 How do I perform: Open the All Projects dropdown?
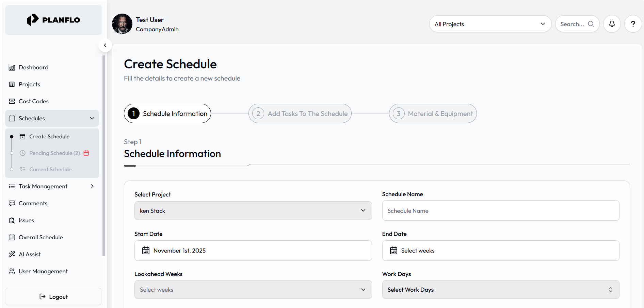tap(490, 24)
